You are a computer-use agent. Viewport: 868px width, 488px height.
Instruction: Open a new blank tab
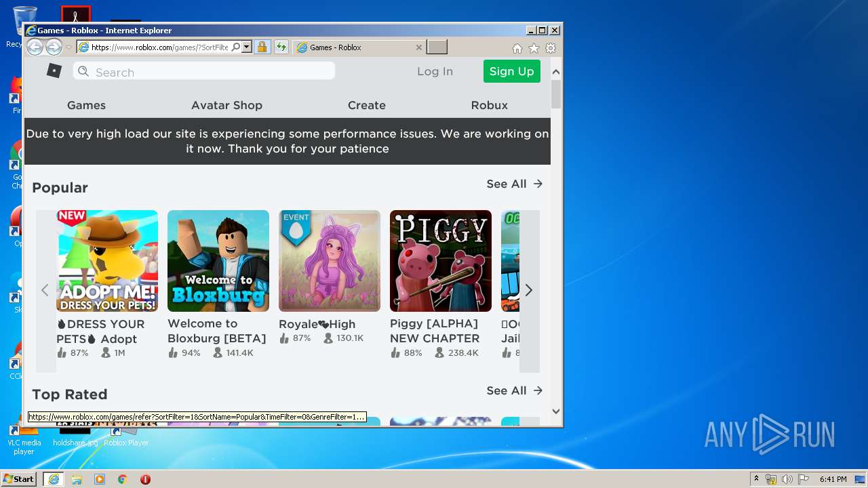(437, 47)
